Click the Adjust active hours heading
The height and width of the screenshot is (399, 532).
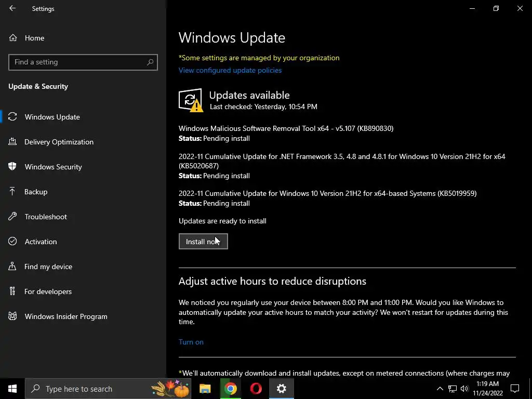(272, 281)
